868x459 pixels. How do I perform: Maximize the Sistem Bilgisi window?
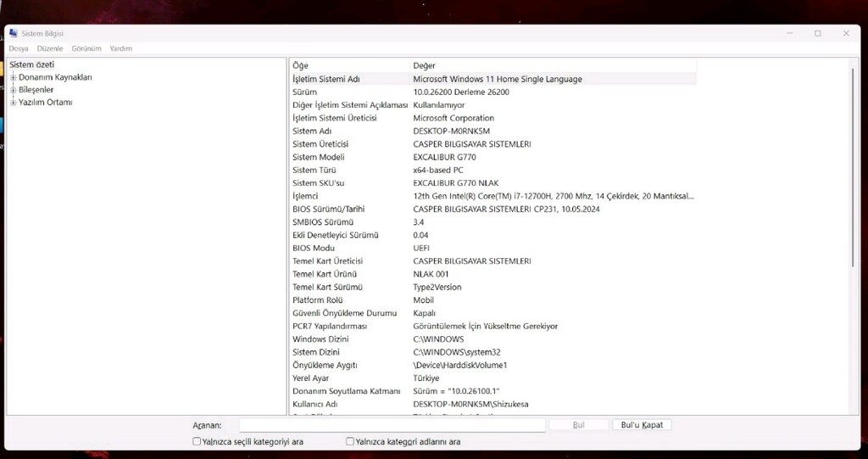[x=818, y=33]
